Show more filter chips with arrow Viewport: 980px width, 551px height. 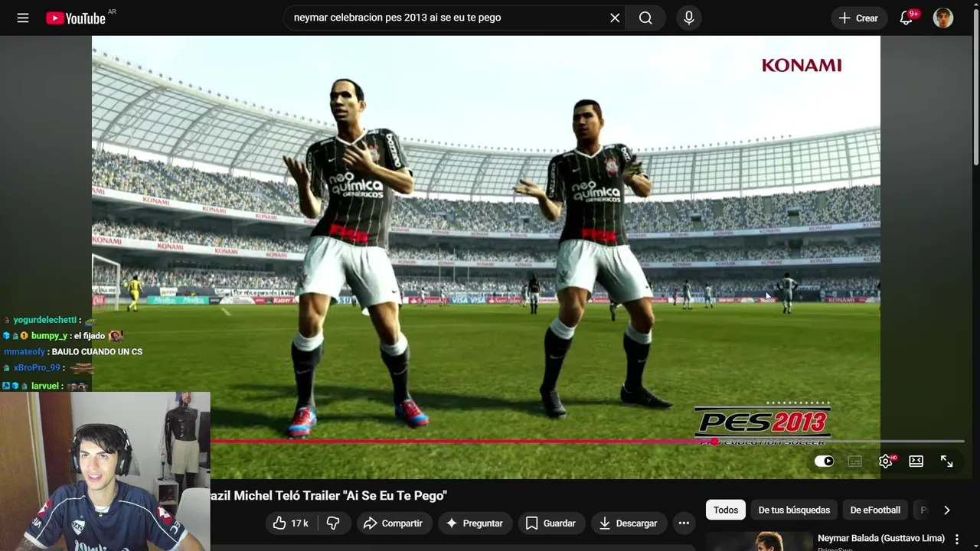tap(946, 510)
